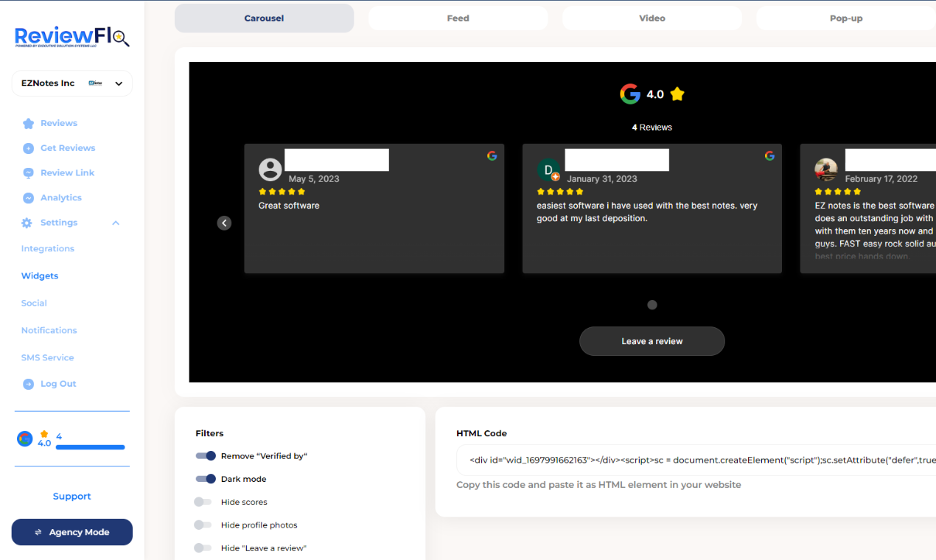This screenshot has width=936, height=560.
Task: Switch to the Video tab
Action: point(652,18)
